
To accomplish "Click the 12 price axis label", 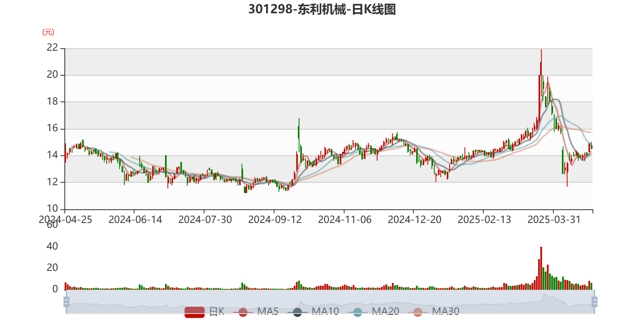I will coord(52,182).
